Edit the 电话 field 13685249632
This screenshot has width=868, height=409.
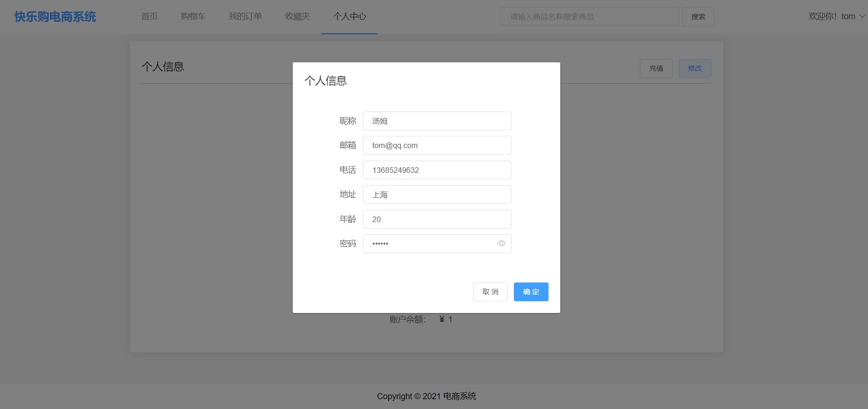(437, 170)
